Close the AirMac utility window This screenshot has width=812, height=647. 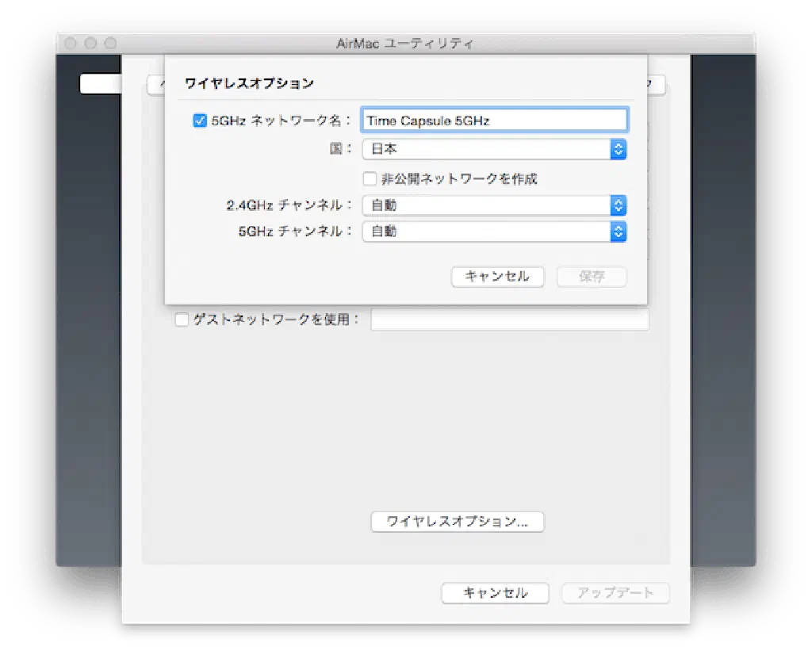[x=71, y=43]
